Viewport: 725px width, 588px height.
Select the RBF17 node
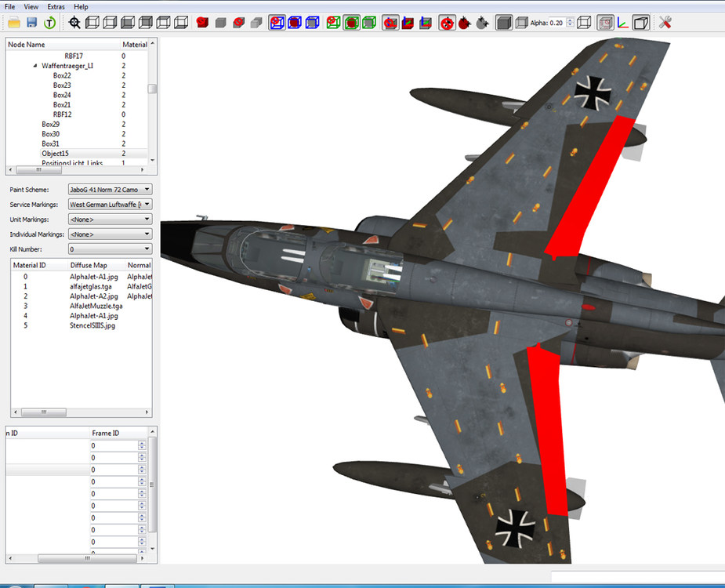tap(74, 56)
